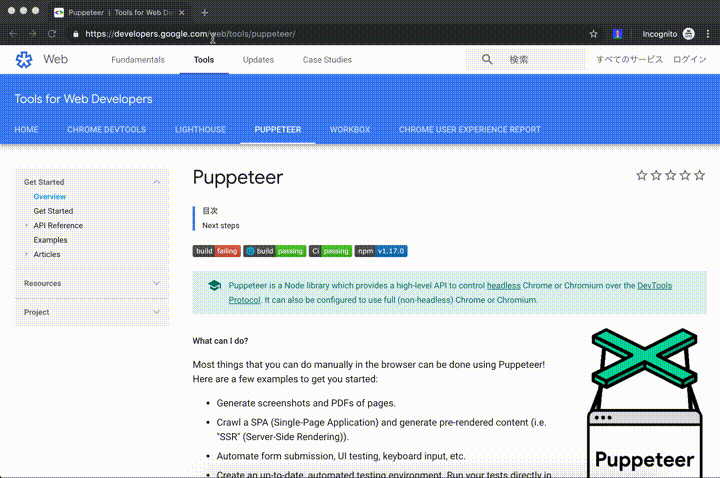The width and height of the screenshot is (720, 478).
Task: Click the Web product name text
Action: (x=56, y=59)
